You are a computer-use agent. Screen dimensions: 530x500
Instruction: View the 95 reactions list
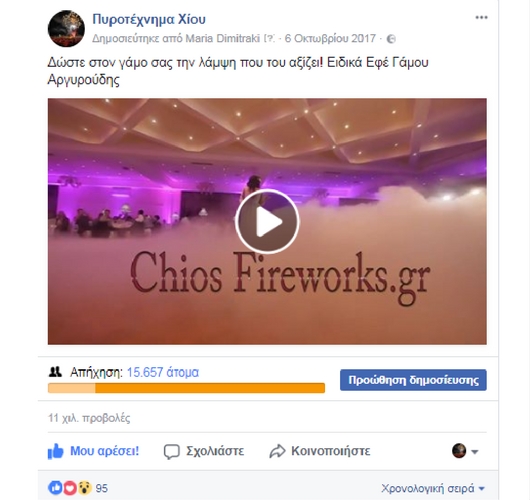[78, 488]
